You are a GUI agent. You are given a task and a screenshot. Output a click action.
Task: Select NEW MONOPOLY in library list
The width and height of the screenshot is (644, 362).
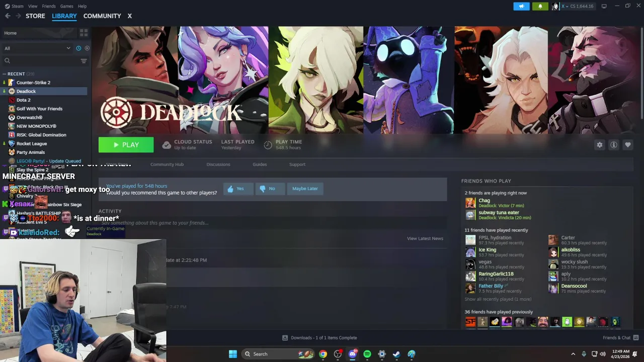coord(36,126)
